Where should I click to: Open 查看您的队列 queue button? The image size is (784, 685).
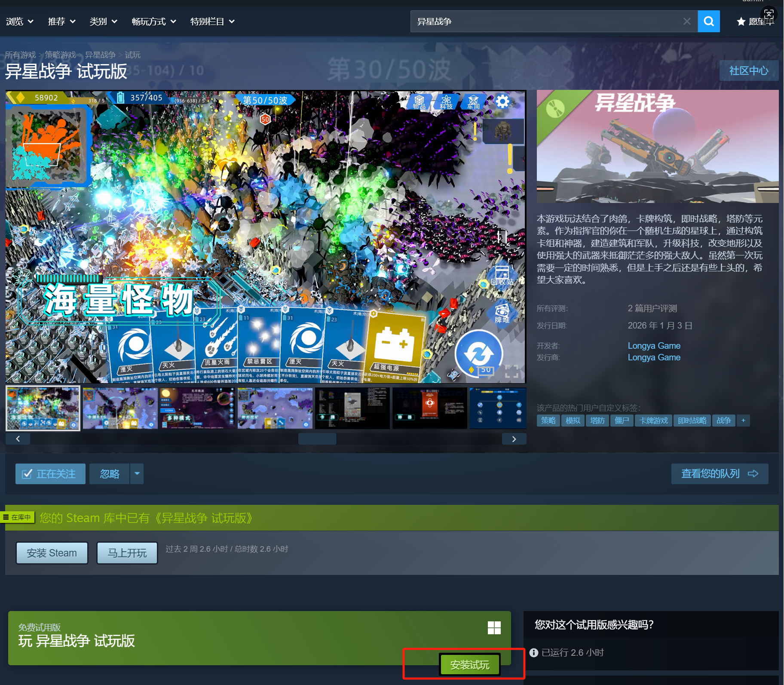(720, 474)
